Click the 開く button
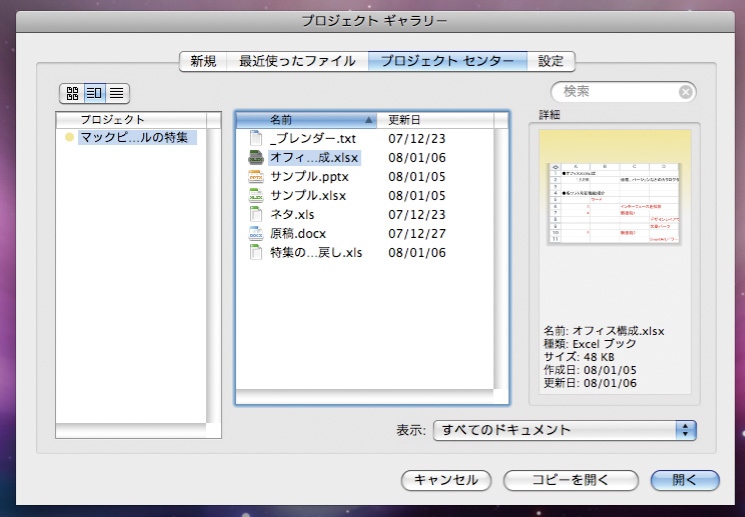 pos(685,480)
